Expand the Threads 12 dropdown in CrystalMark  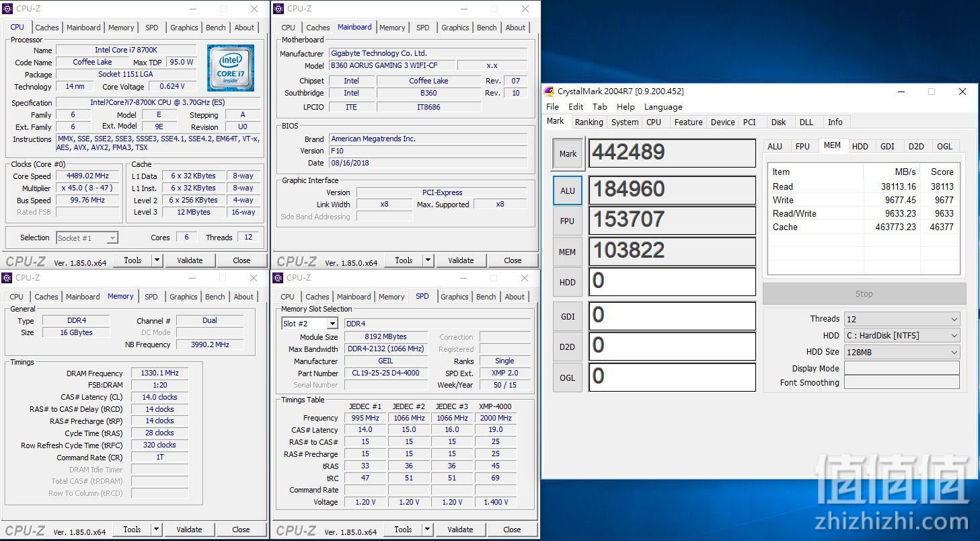click(x=954, y=319)
